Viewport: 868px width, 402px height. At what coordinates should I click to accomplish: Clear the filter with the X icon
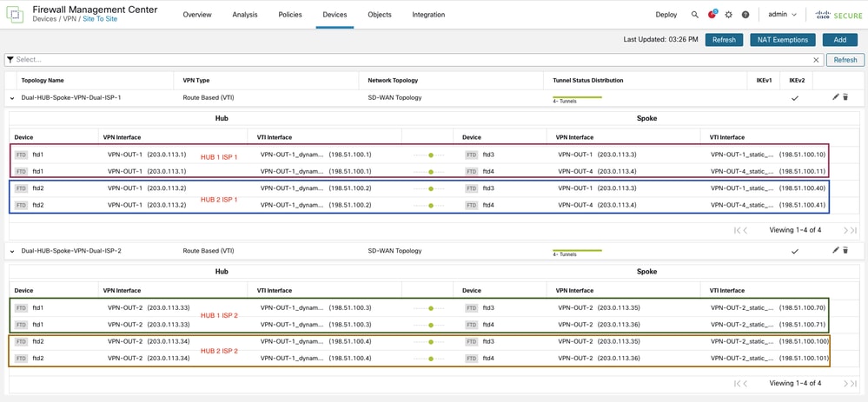click(x=816, y=60)
